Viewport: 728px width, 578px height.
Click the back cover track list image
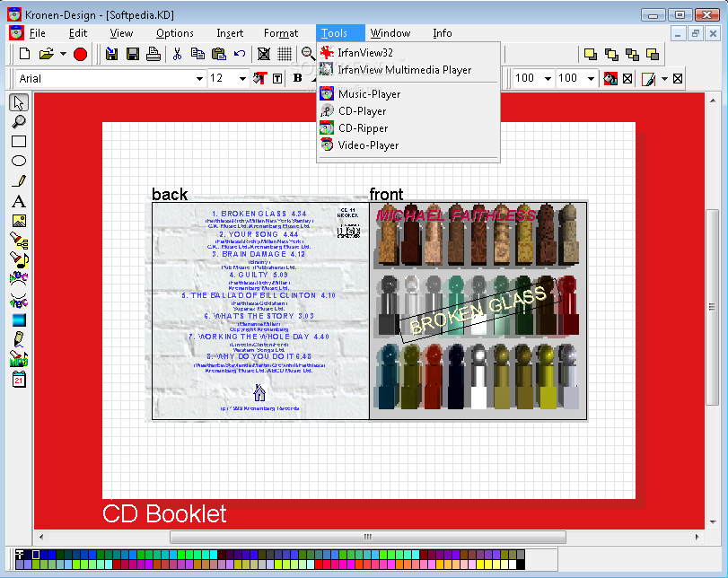pyautogui.click(x=261, y=311)
